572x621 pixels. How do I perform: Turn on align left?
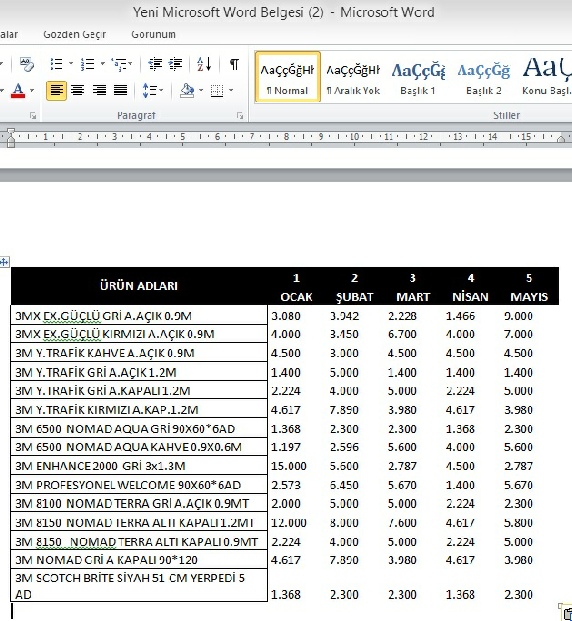point(57,91)
